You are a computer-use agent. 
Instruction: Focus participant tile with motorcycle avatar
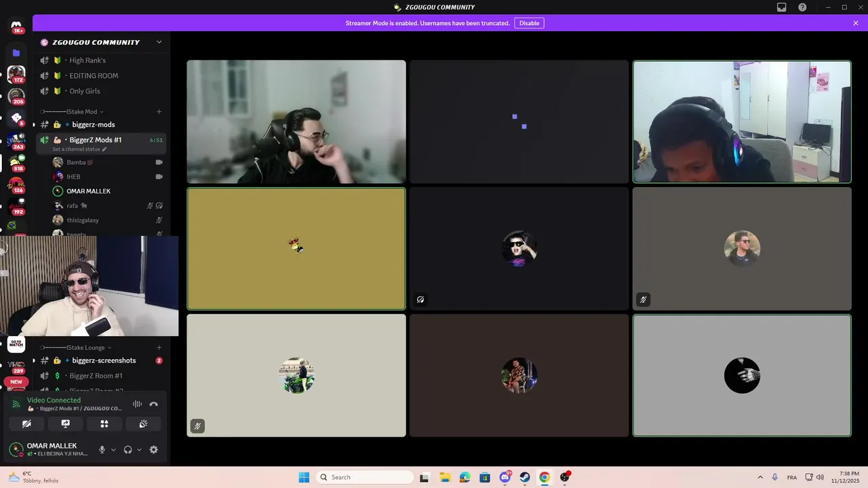296,375
